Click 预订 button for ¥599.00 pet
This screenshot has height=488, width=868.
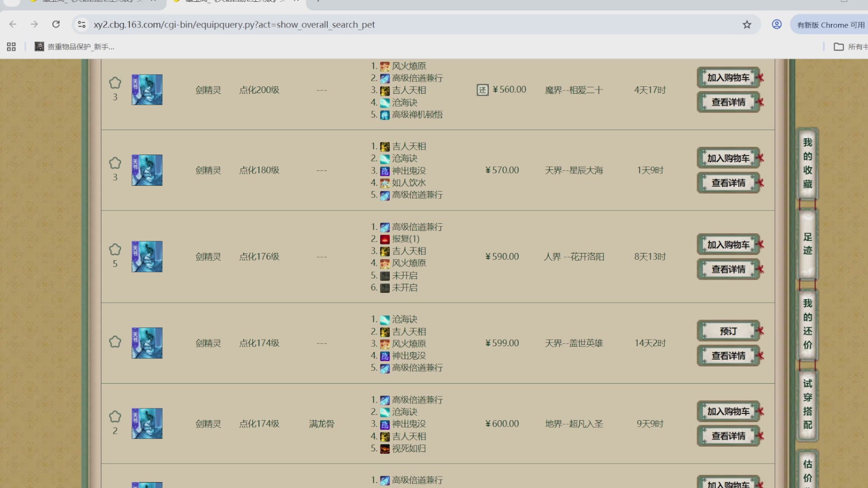[728, 331]
